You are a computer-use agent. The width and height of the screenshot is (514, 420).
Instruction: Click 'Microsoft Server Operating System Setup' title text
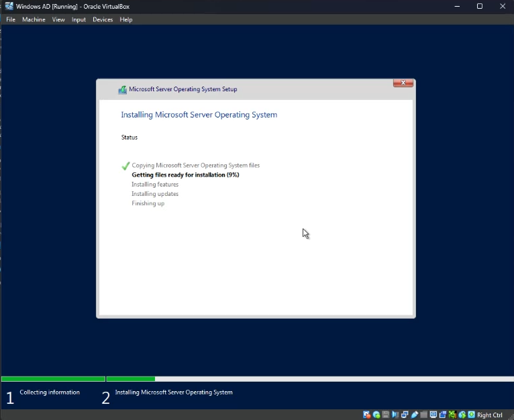pos(183,89)
